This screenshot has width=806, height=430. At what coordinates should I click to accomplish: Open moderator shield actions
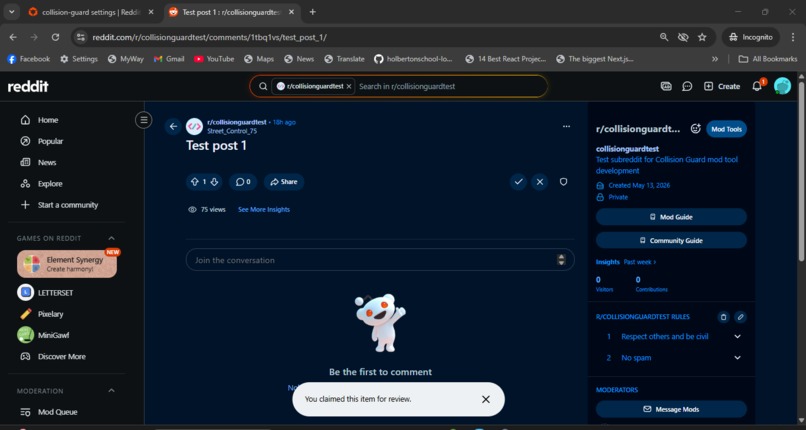[x=563, y=182]
